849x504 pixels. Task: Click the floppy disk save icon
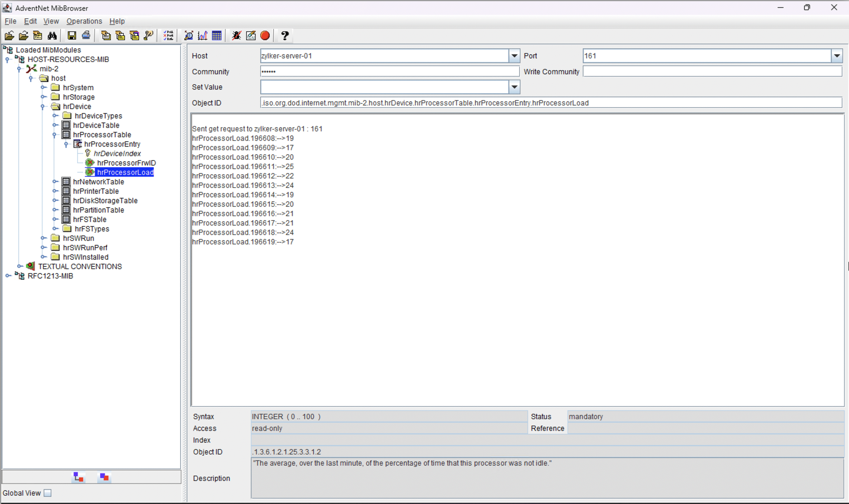(72, 36)
